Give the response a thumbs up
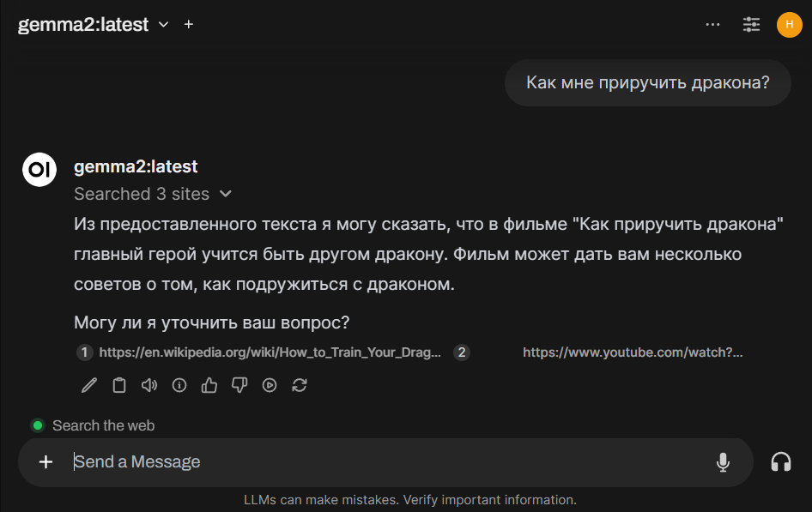 coord(209,385)
